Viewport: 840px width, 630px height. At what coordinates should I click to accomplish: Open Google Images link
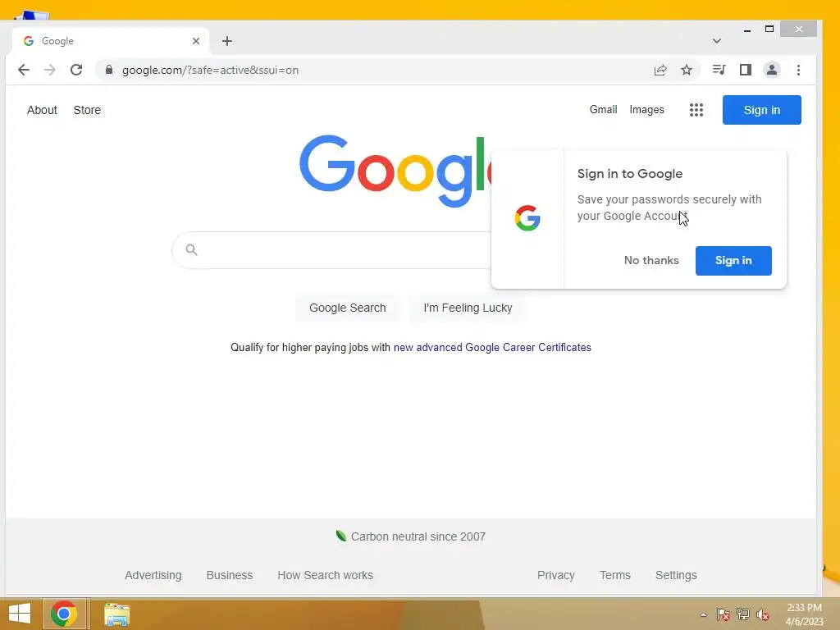[x=646, y=109]
